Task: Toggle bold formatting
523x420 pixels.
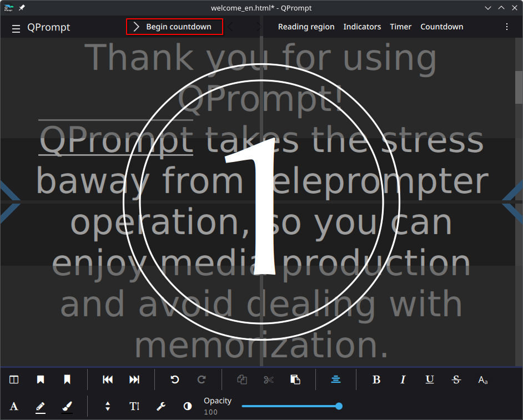Action: coord(376,379)
